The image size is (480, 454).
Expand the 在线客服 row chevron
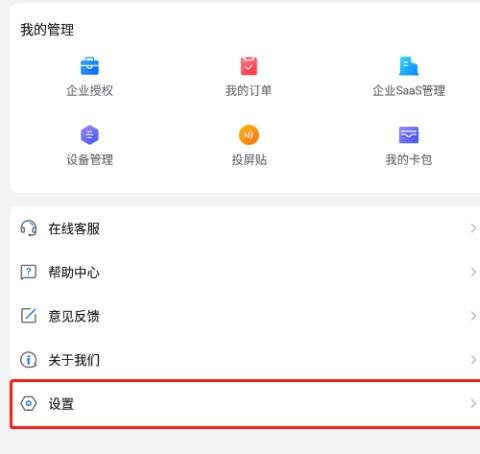pyautogui.click(x=473, y=228)
